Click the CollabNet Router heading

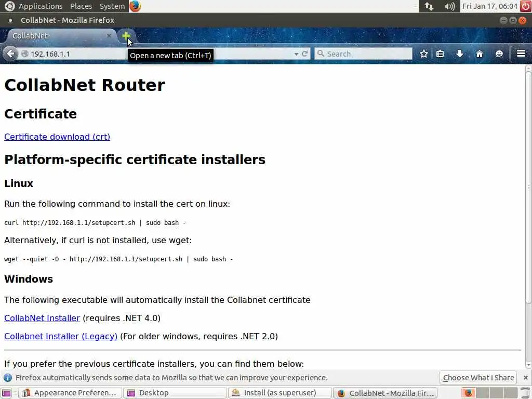85,85
